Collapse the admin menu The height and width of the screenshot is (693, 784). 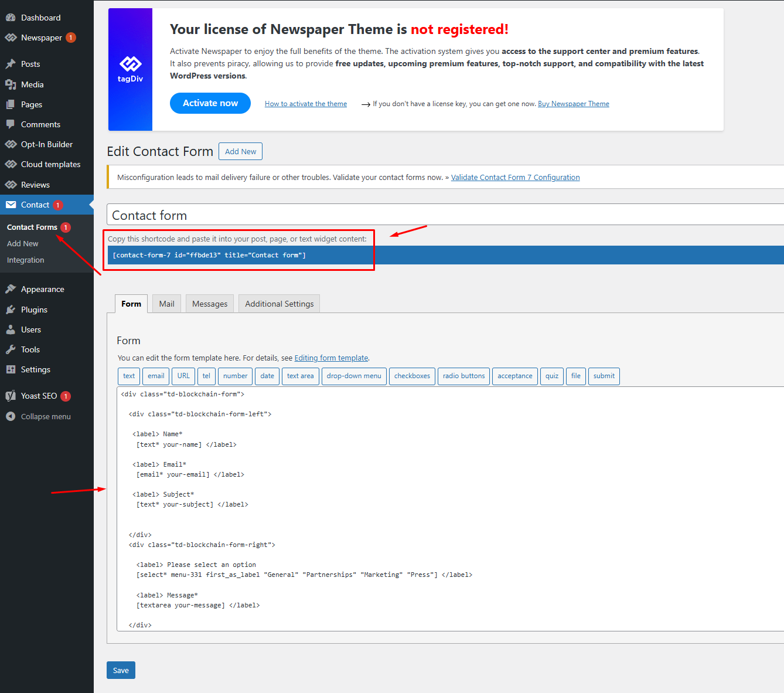[x=47, y=416]
